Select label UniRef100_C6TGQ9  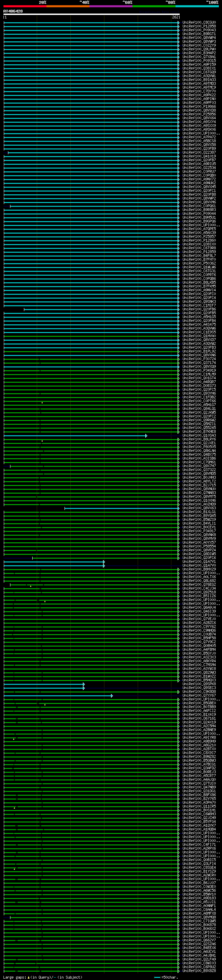[199, 72]
